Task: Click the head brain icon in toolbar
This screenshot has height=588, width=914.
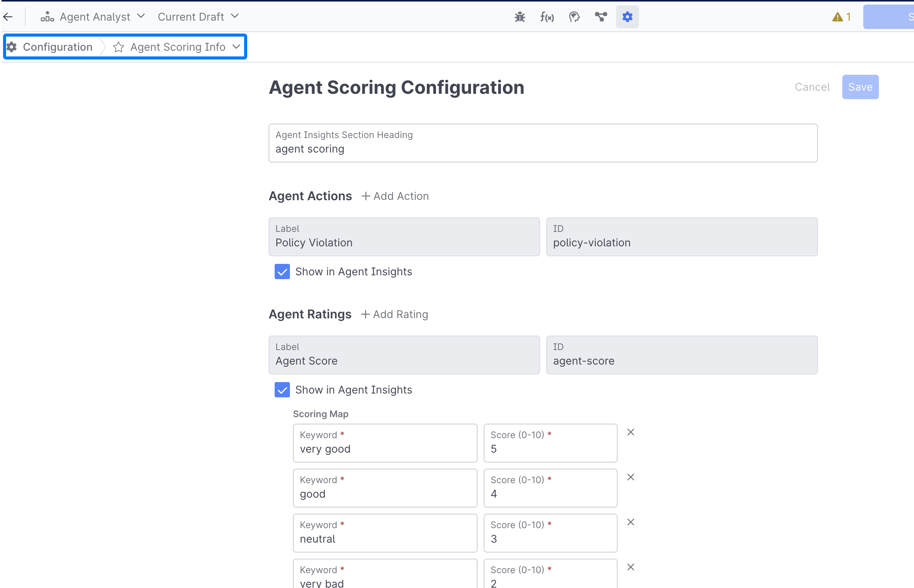Action: [x=574, y=17]
